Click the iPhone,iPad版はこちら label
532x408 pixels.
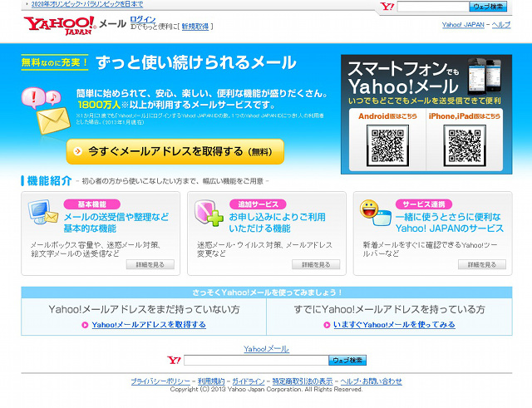(x=465, y=116)
